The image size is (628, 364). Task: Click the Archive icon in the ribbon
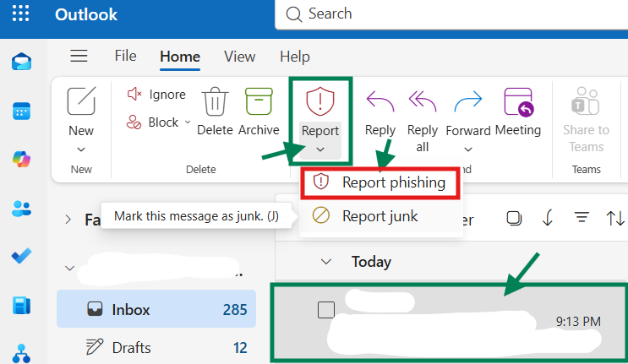(259, 101)
